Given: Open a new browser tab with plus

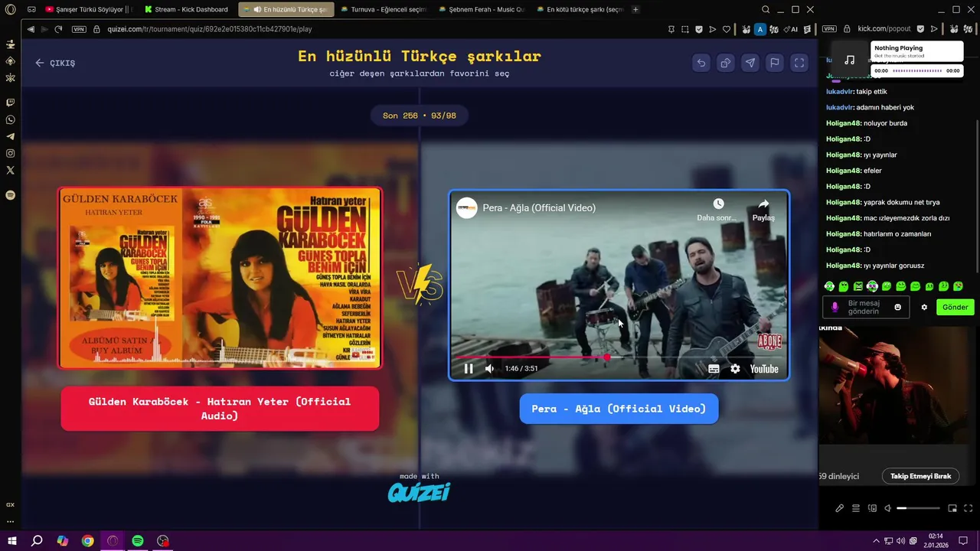Looking at the screenshot, I should (635, 9).
